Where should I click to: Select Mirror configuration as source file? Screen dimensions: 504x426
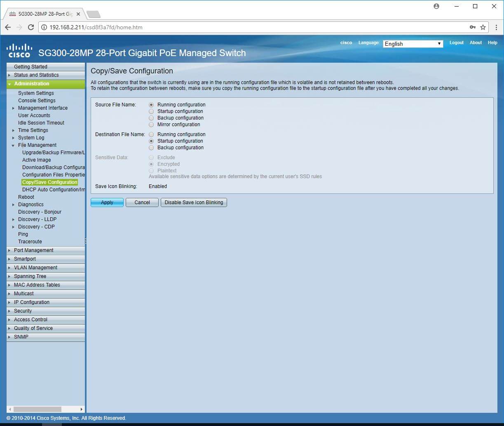(x=151, y=125)
